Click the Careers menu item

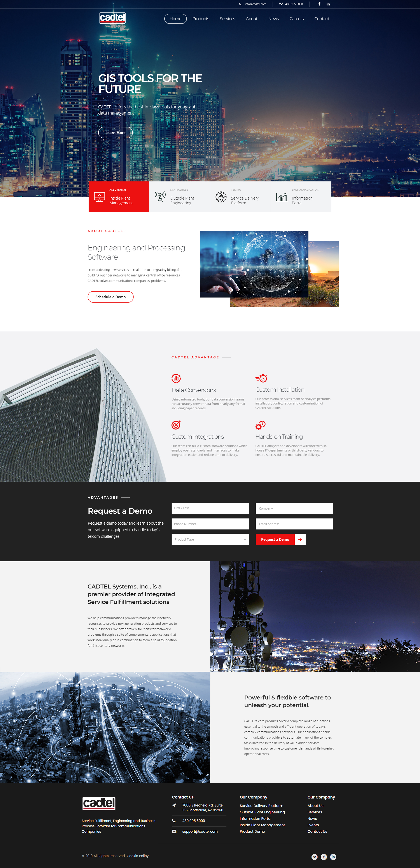pyautogui.click(x=296, y=18)
